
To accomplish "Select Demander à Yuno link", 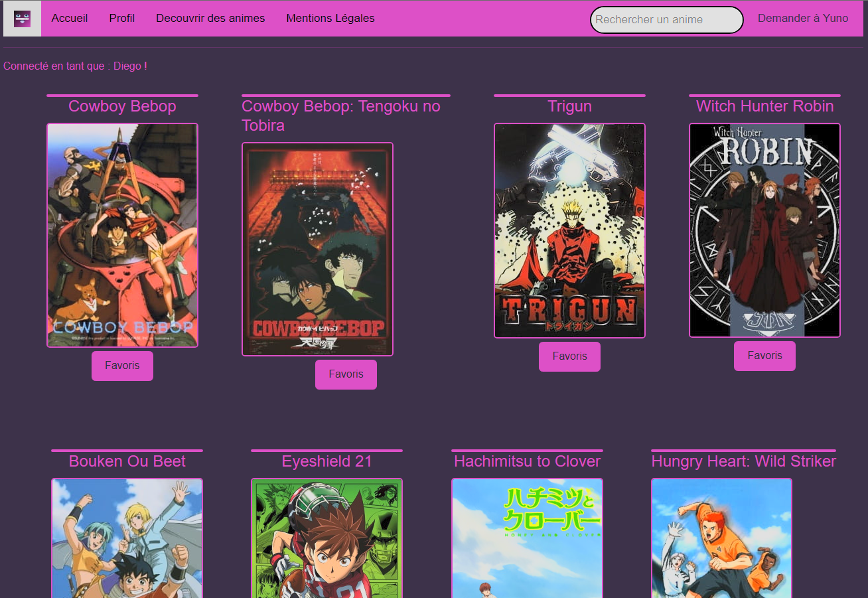I will [x=803, y=19].
